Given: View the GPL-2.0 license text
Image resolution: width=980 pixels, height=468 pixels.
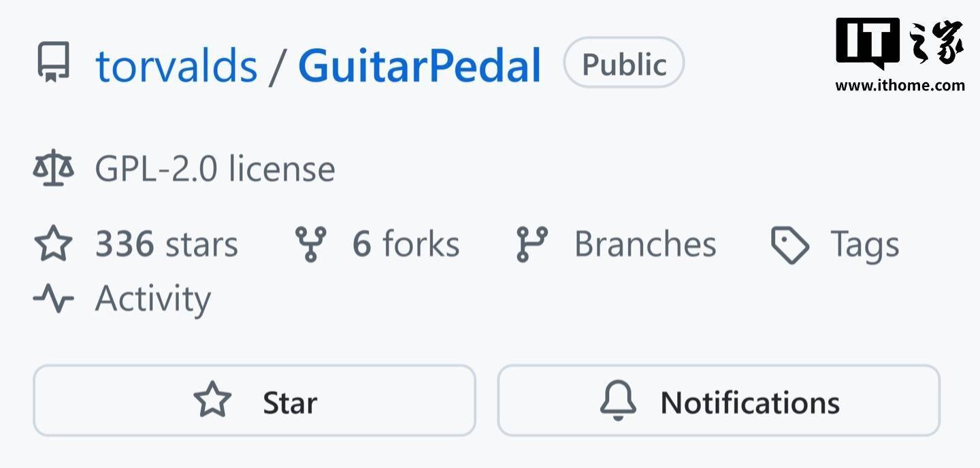Looking at the screenshot, I should click(215, 169).
